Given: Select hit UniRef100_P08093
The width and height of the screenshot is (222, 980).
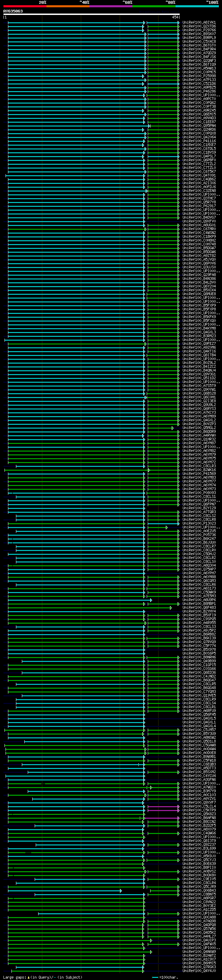Looking at the screenshot, I should (199, 493).
